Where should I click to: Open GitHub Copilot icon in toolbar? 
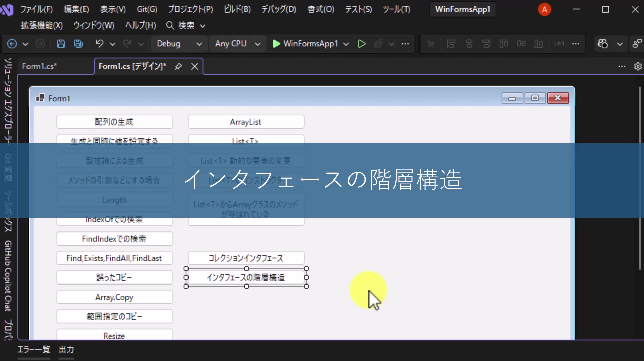click(x=603, y=44)
